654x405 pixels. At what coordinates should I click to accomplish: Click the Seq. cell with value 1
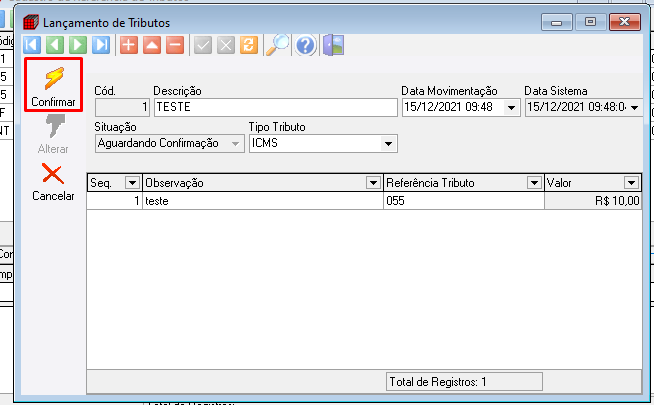[115, 201]
